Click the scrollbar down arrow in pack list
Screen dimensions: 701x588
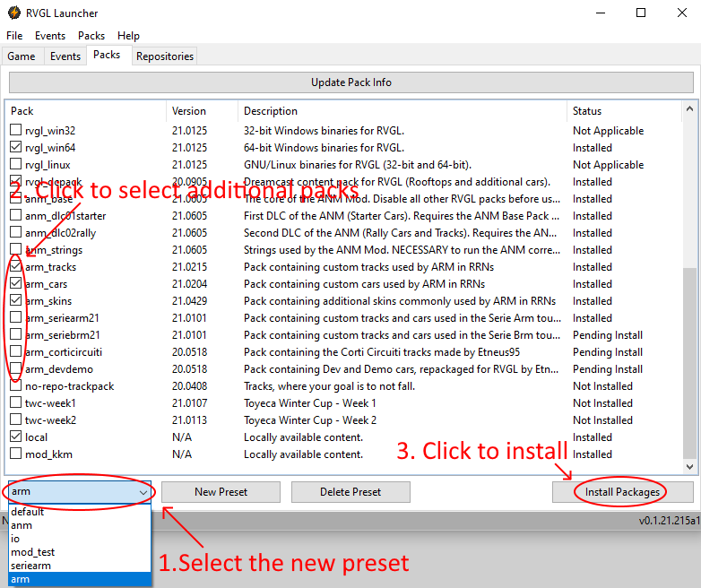point(689,466)
